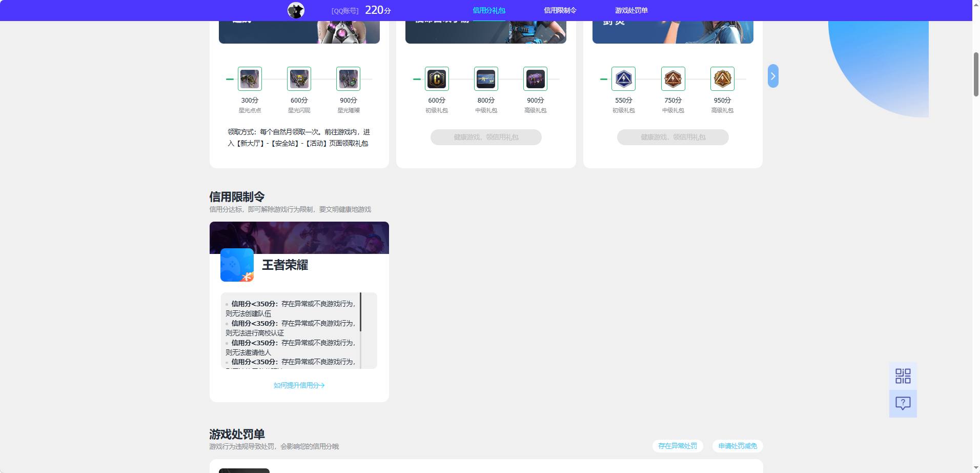Select the 950分 高级礼包 badge icon
This screenshot has height=473, width=980.
(x=722, y=79)
